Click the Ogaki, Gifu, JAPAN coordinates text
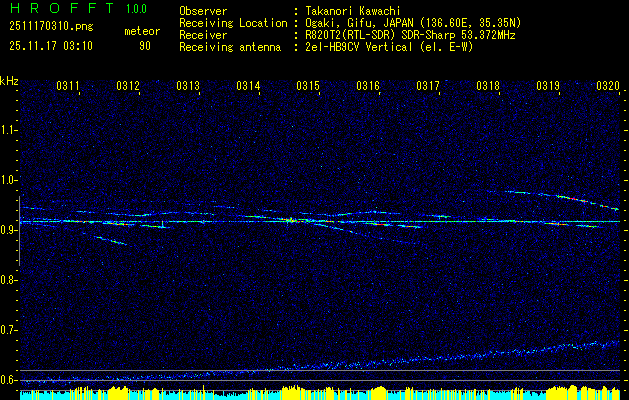629x400 pixels. tap(413, 23)
